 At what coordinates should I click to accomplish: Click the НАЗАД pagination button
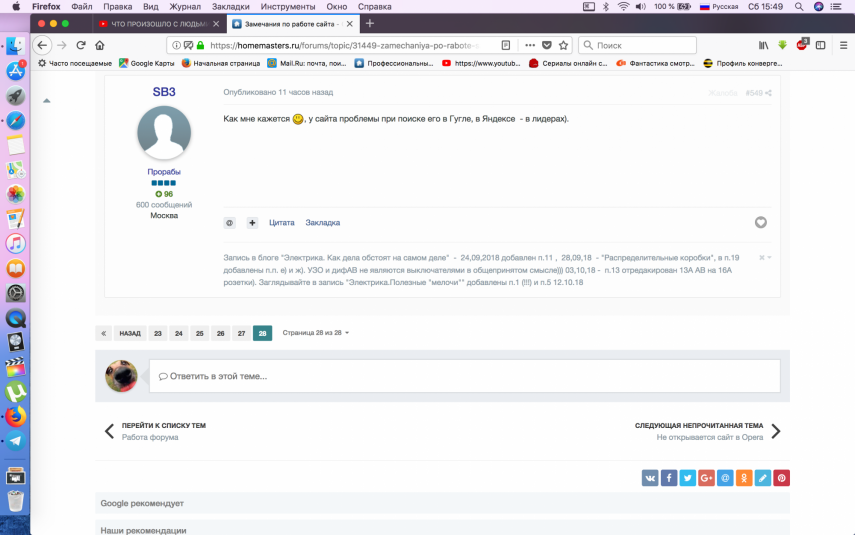130,333
